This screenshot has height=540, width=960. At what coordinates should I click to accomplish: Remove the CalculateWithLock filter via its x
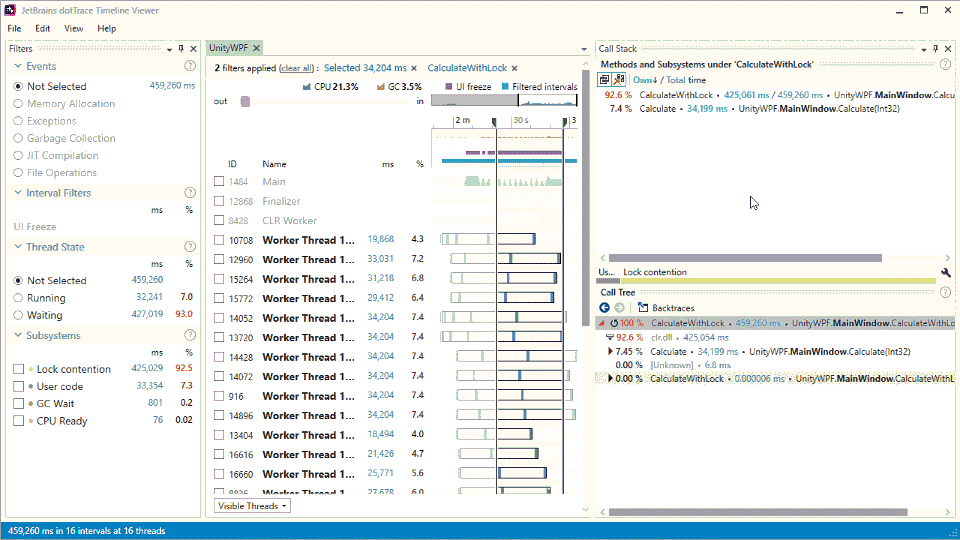tap(514, 68)
